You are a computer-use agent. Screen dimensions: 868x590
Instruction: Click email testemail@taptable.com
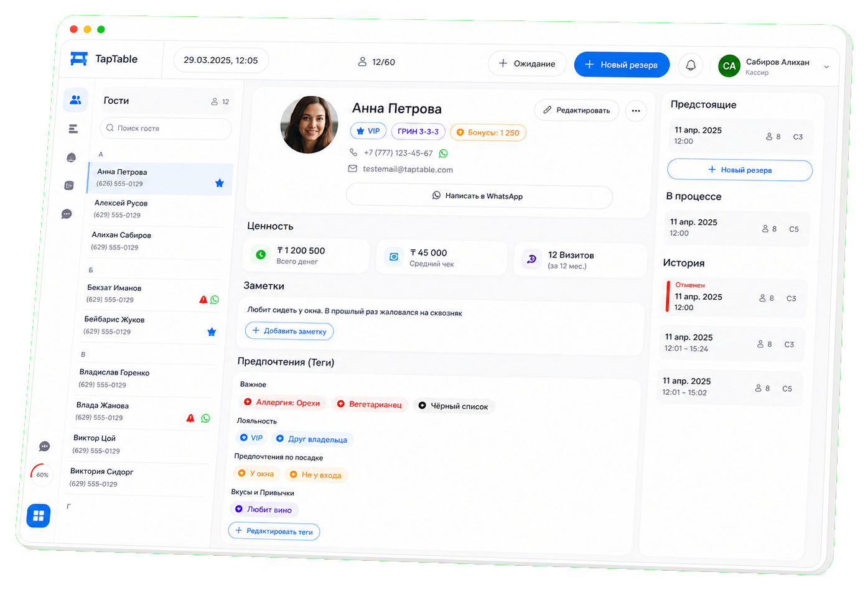(x=408, y=170)
